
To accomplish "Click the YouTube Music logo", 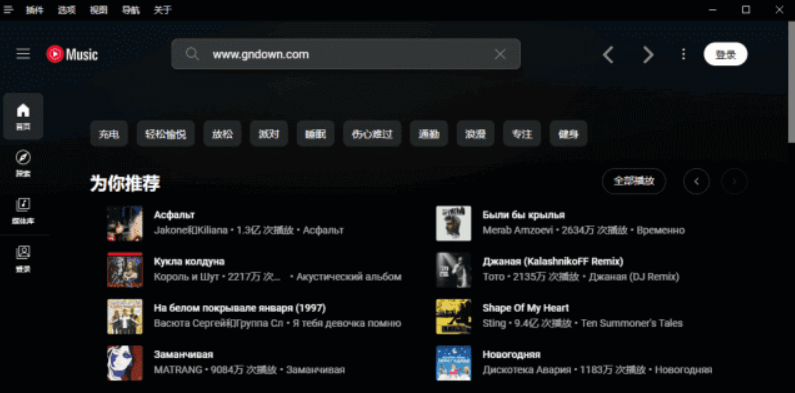I will coord(72,54).
